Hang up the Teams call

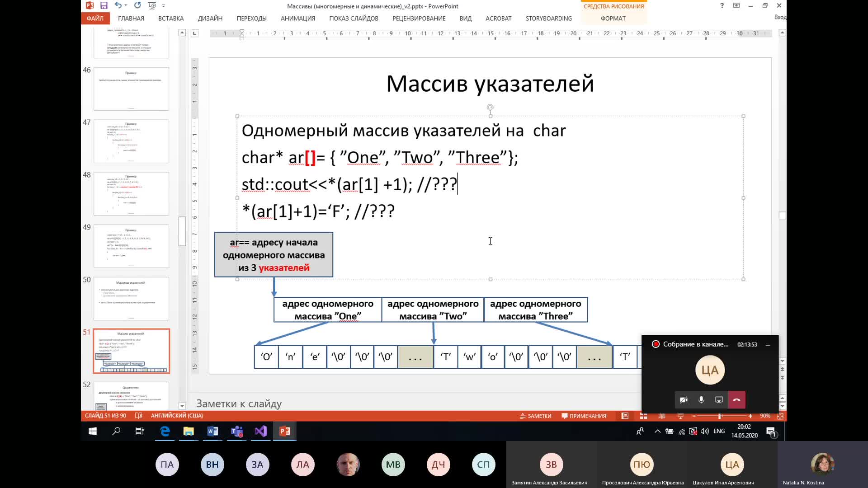pos(736,400)
